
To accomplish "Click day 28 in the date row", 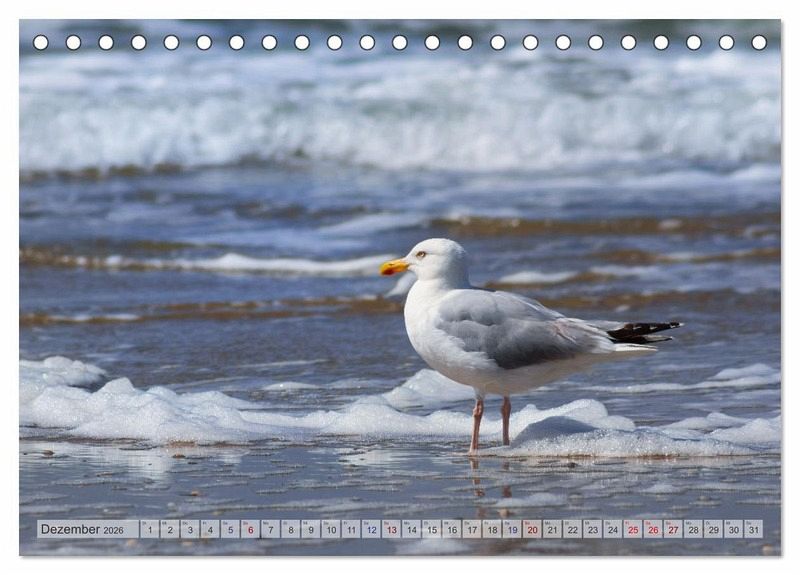I will pyautogui.click(x=694, y=529).
